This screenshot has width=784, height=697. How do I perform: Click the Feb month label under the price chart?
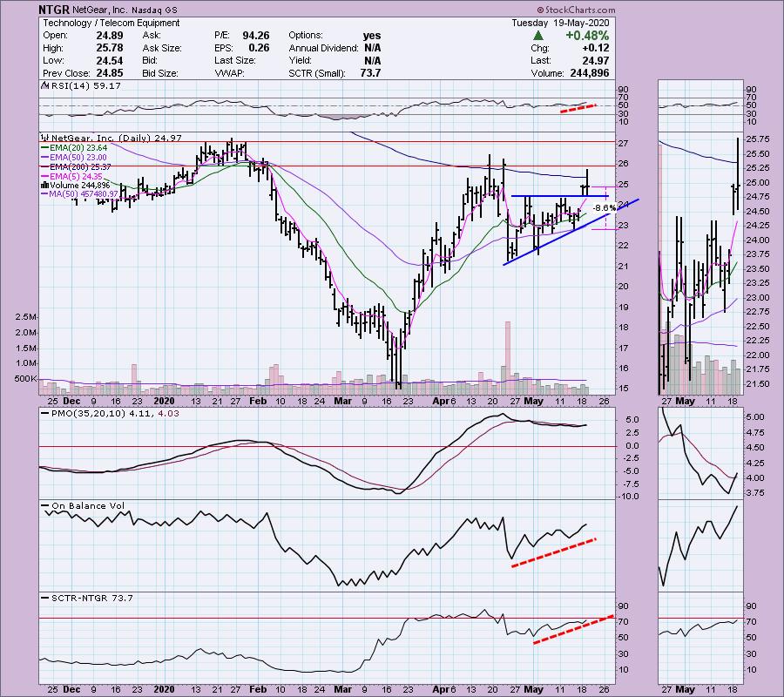click(x=258, y=401)
